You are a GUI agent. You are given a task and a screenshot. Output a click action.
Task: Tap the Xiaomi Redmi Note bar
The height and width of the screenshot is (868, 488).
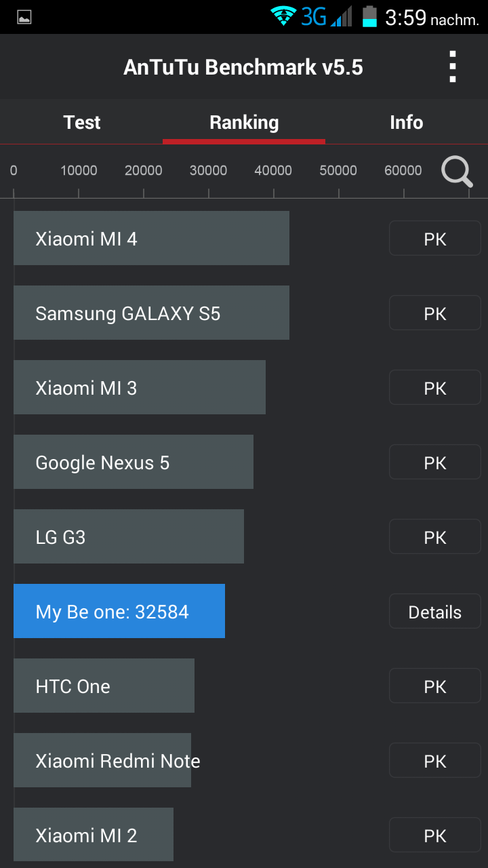[x=102, y=760]
